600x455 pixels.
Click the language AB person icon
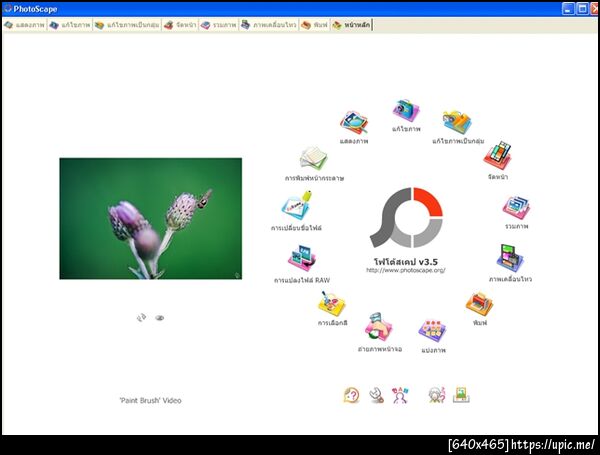click(x=400, y=395)
